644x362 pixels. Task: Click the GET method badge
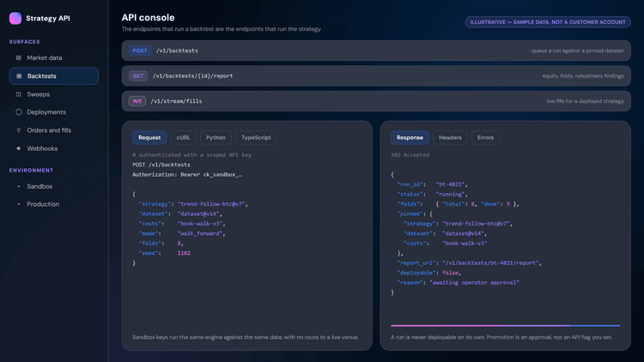click(x=138, y=76)
